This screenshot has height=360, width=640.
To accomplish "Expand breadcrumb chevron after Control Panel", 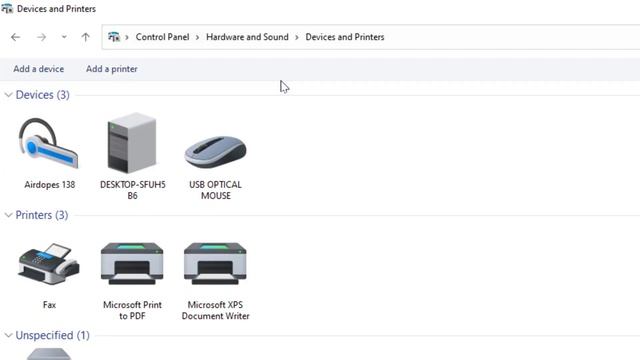I will click(198, 37).
